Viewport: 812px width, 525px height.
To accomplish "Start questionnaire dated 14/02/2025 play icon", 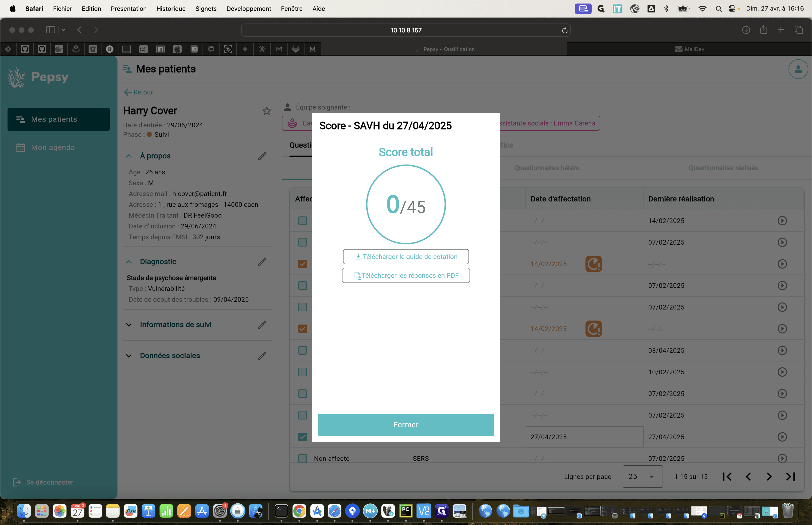I will coord(782,221).
